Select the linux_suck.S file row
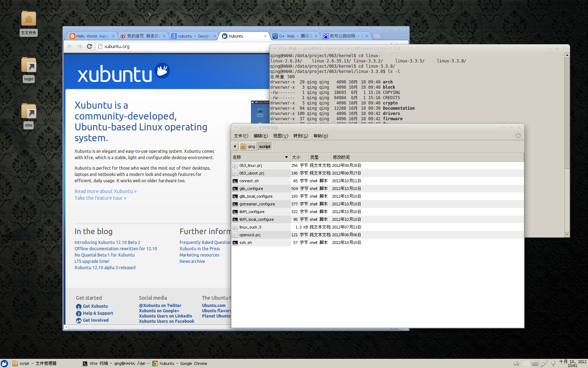This screenshot has width=588, height=368. [x=377, y=227]
